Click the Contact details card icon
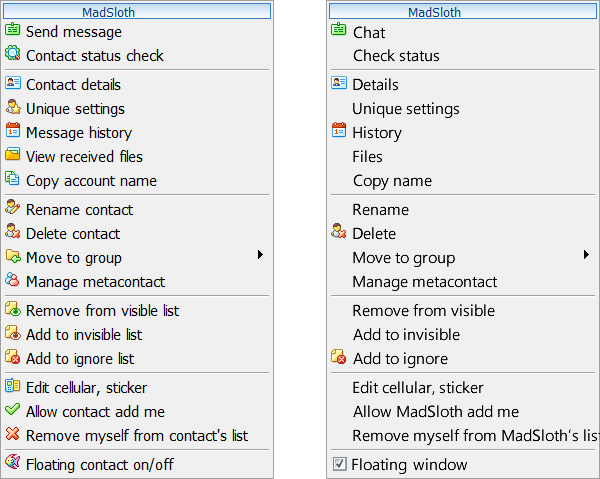This screenshot has height=479, width=600. (12, 85)
